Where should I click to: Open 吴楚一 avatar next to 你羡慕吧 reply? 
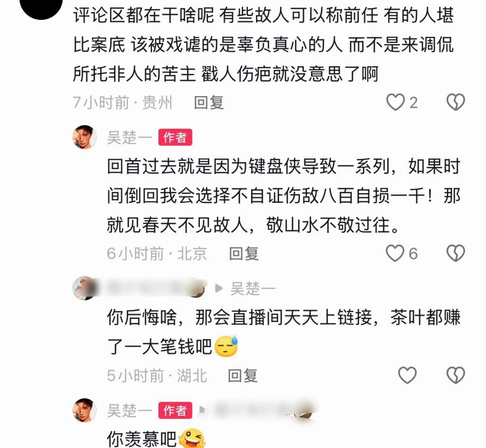(85, 410)
